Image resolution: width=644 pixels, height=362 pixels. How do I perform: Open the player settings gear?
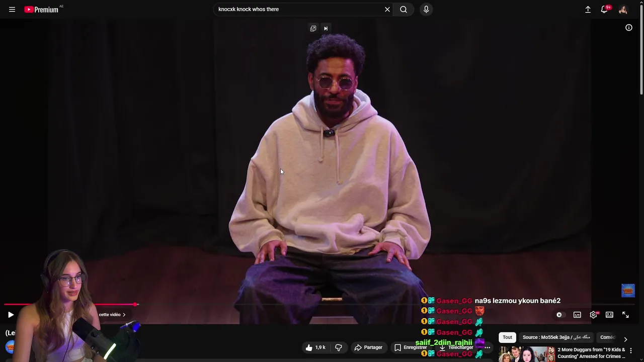pos(594,315)
